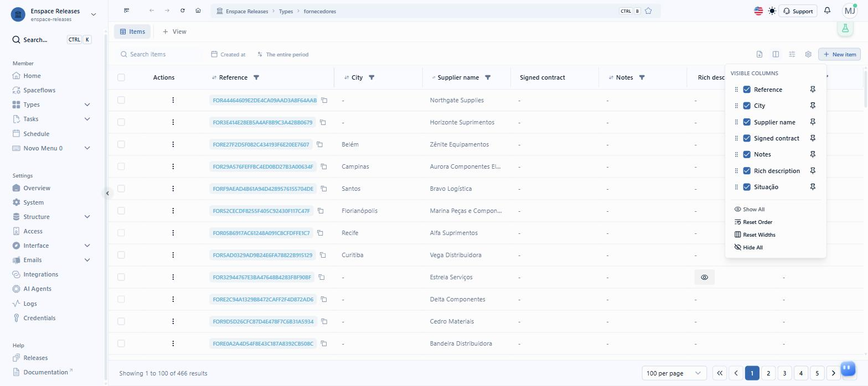Reload the page with refresh icon

coord(183,11)
